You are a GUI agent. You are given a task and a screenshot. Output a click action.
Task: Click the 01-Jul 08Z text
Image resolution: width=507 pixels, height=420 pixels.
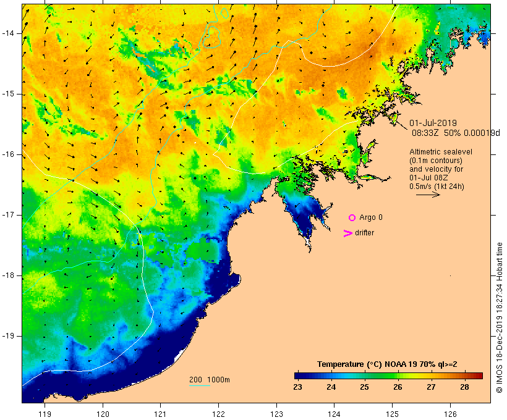pyautogui.click(x=428, y=178)
